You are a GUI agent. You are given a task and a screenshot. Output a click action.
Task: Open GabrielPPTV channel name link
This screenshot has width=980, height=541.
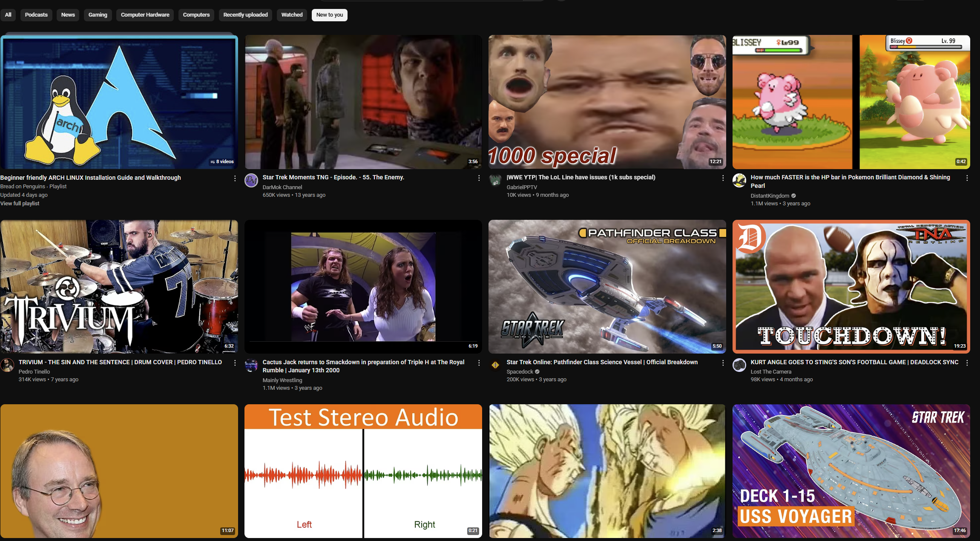pyautogui.click(x=522, y=187)
